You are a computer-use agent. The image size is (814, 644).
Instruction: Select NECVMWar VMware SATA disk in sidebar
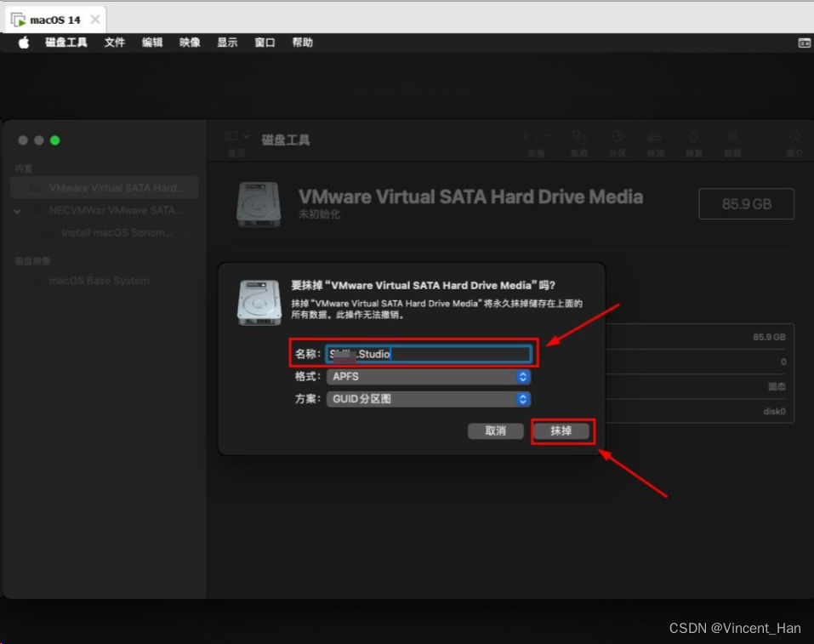click(x=105, y=210)
